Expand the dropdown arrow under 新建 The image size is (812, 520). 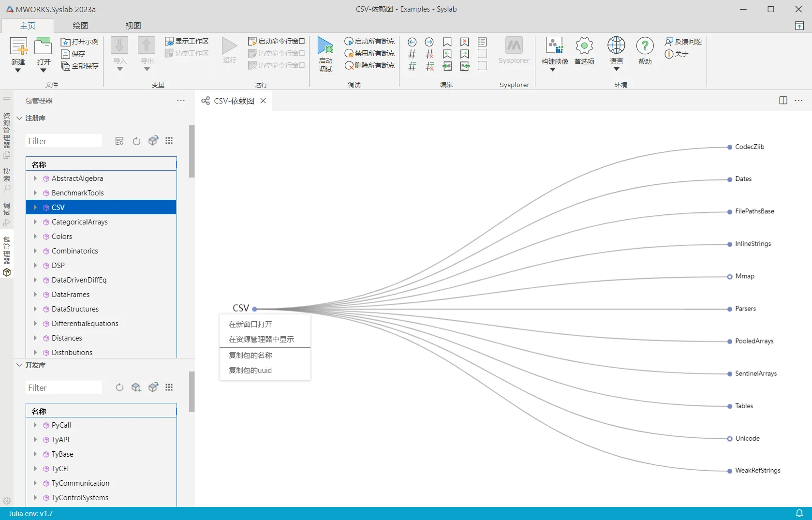click(x=18, y=71)
